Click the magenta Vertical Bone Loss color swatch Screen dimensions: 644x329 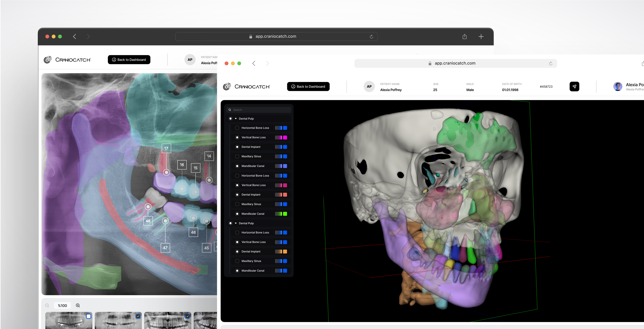(285, 138)
